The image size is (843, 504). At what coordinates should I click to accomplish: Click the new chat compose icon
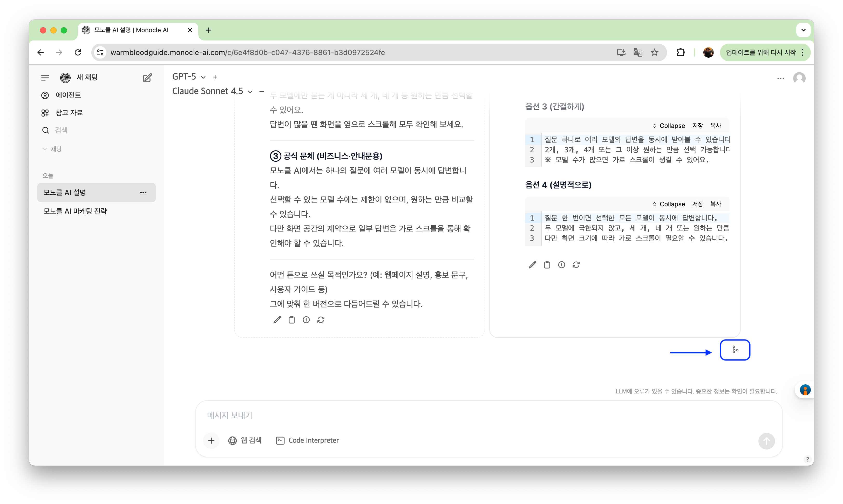click(x=147, y=78)
